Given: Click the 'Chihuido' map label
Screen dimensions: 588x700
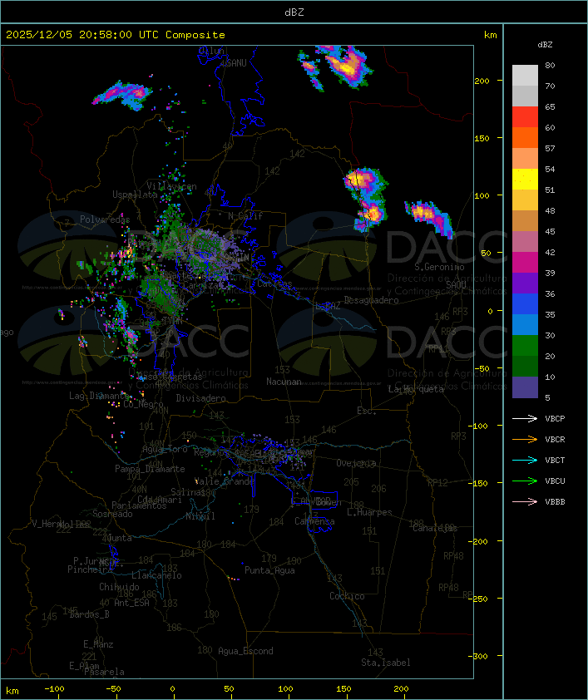Looking at the screenshot, I should pyautogui.click(x=119, y=587).
